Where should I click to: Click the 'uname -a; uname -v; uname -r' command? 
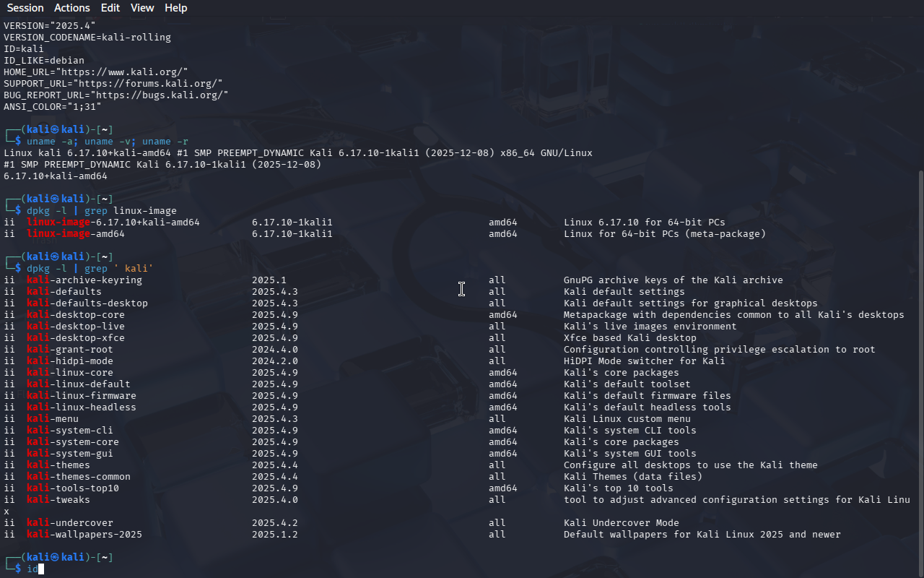(108, 142)
